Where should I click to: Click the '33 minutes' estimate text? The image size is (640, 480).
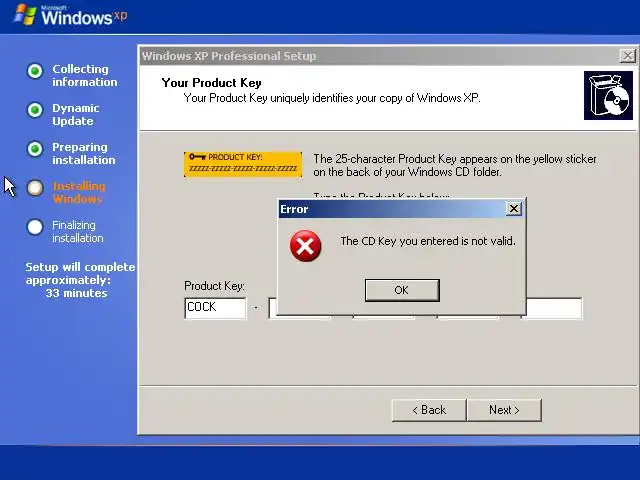[76, 293]
